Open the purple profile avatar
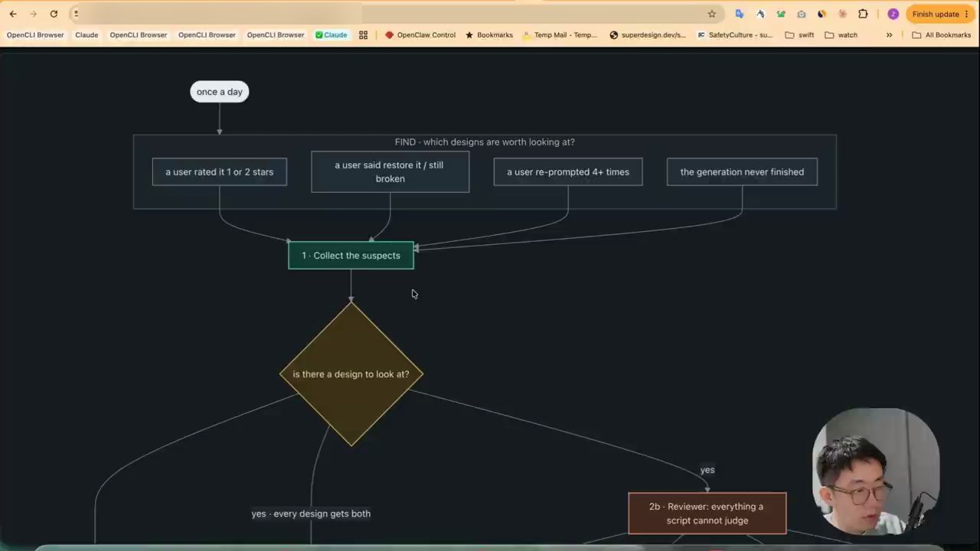The height and width of the screenshot is (551, 980). coord(893,14)
